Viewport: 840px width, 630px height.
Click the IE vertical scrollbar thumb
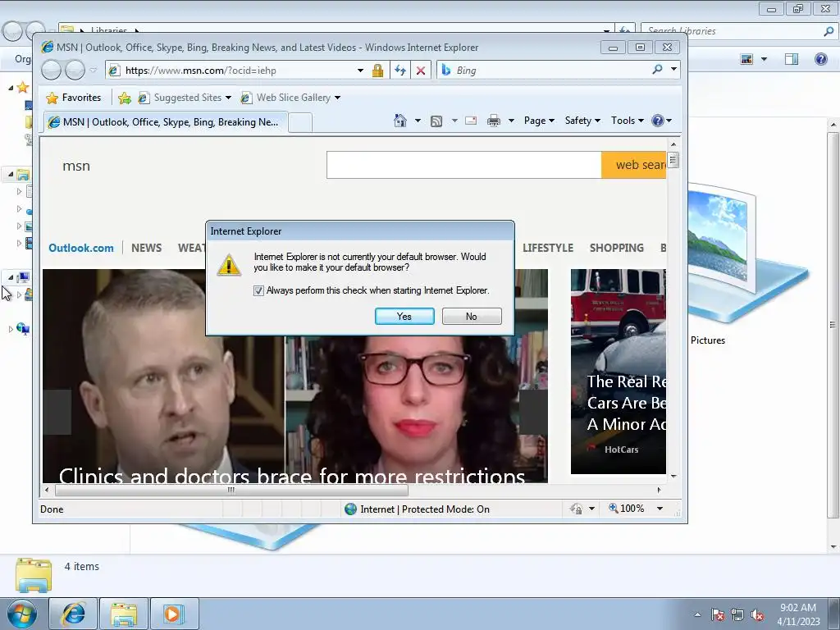click(x=673, y=160)
